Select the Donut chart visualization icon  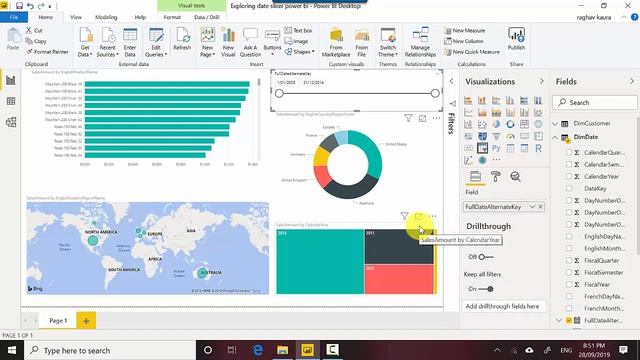pos(510,124)
